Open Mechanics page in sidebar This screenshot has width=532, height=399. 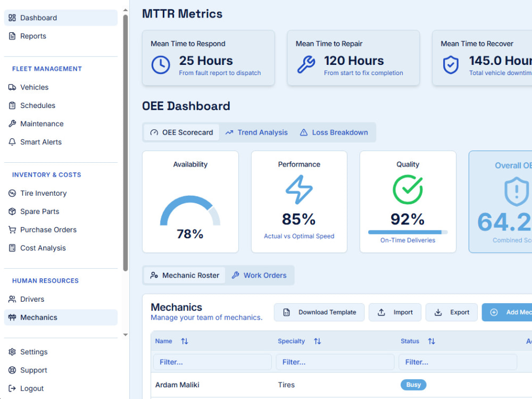(x=61, y=318)
